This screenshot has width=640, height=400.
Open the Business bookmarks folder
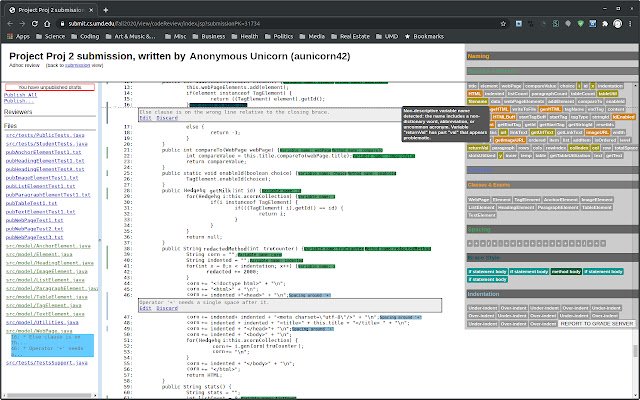(x=209, y=36)
